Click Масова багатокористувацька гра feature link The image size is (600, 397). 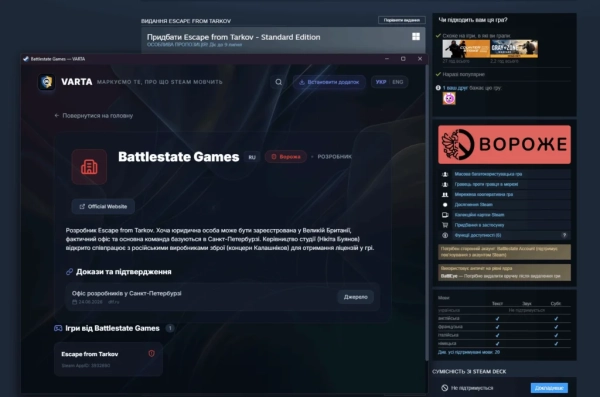(x=488, y=174)
